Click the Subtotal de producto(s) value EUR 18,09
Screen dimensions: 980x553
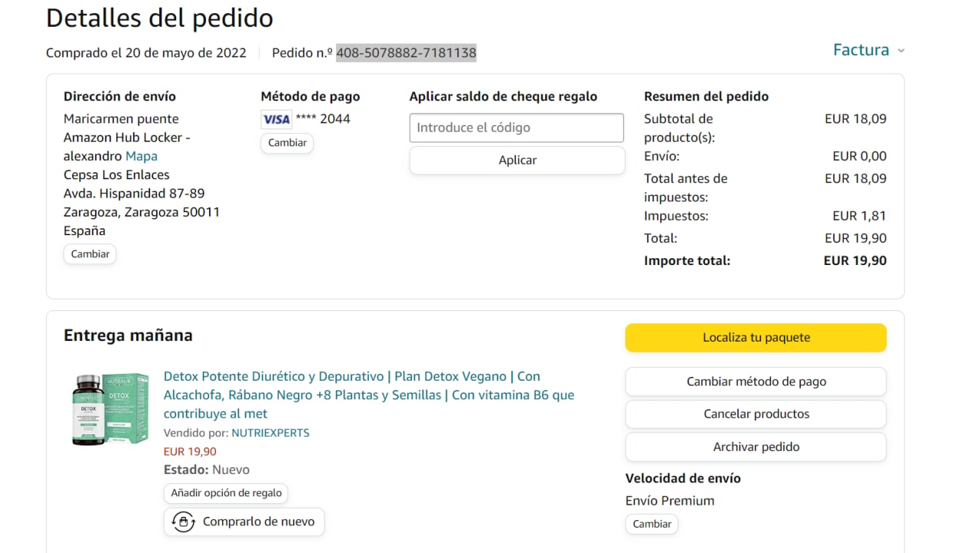click(x=855, y=119)
